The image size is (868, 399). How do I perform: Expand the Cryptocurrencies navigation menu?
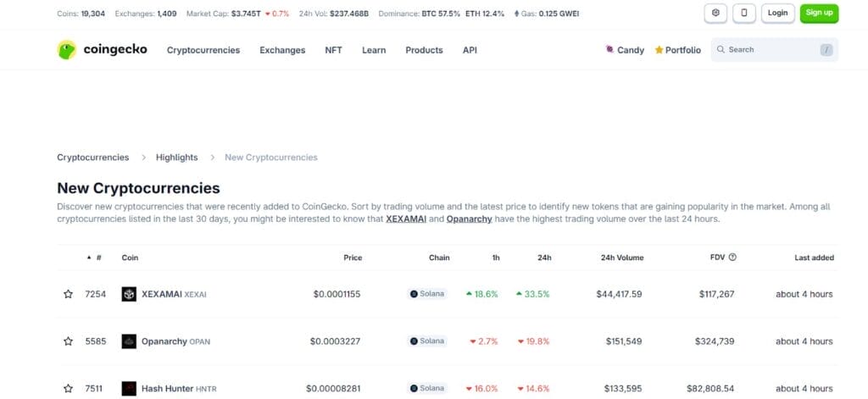(203, 50)
